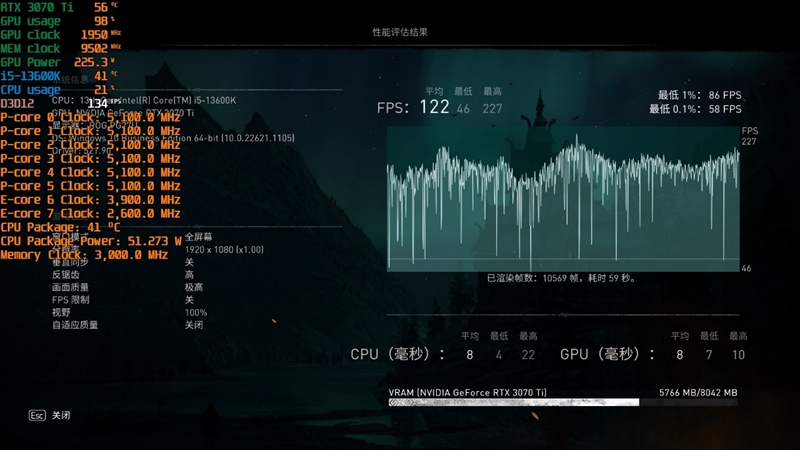800x450 pixels.
Task: Click the MEM clock 9502 MHz overlay line
Action: coord(61,48)
